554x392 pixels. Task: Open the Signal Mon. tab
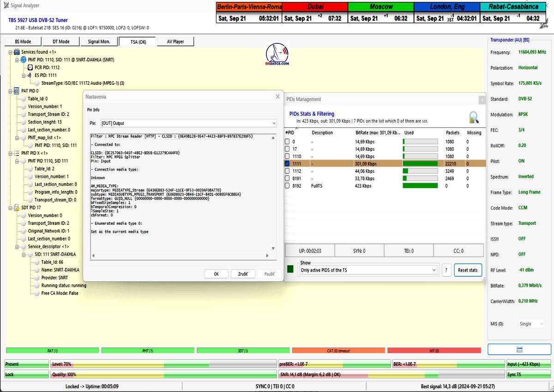pyautogui.click(x=99, y=42)
